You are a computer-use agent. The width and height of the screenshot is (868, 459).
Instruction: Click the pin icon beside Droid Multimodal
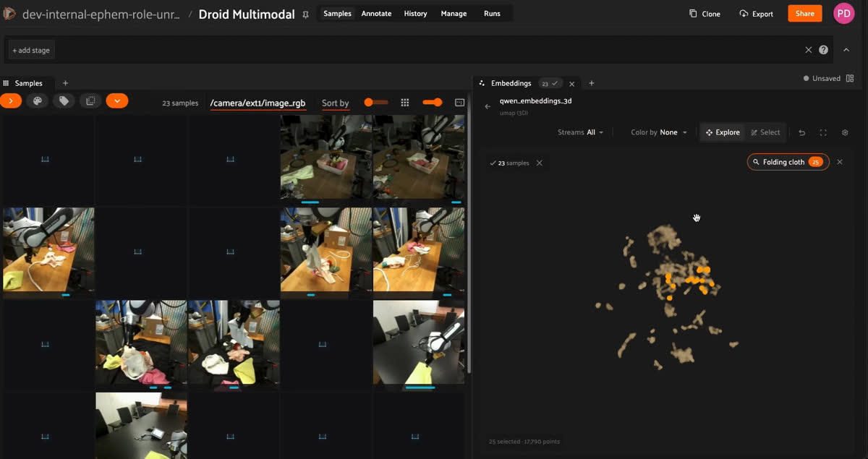click(305, 14)
